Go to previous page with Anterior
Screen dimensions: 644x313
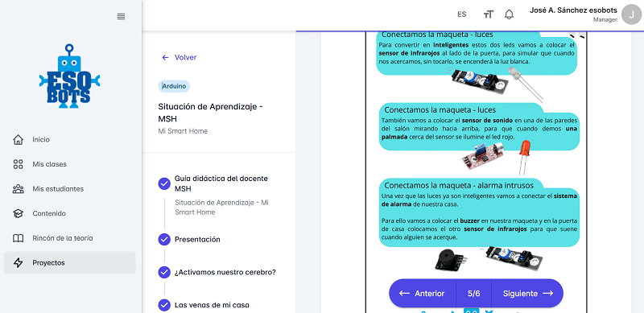click(422, 293)
